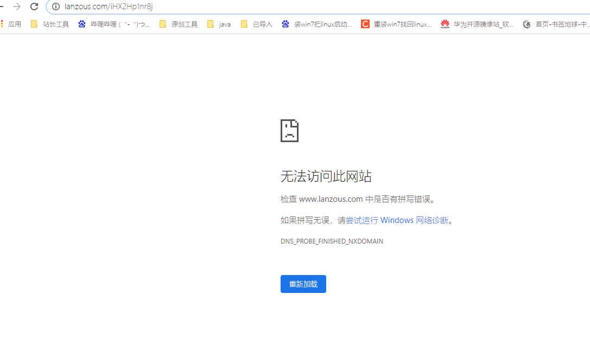Click the www.lanzous.com text in error message
Image resolution: width=590 pixels, height=364 pixels.
click(x=331, y=199)
